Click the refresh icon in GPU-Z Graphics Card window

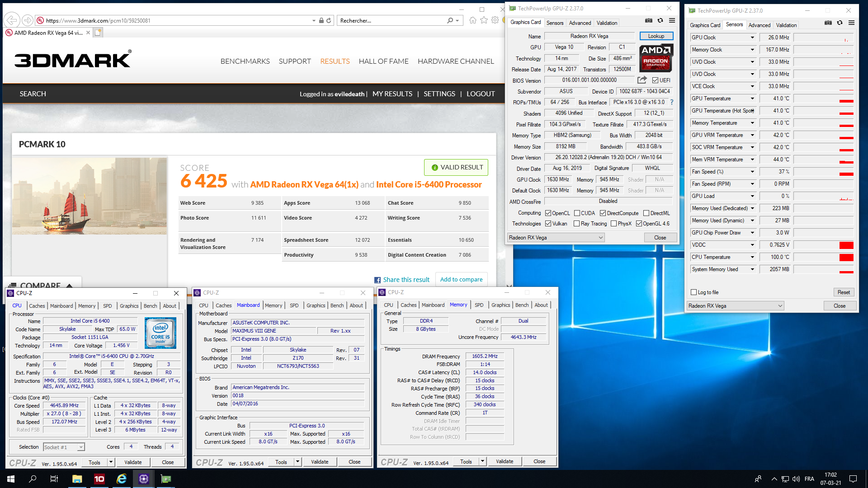(660, 21)
